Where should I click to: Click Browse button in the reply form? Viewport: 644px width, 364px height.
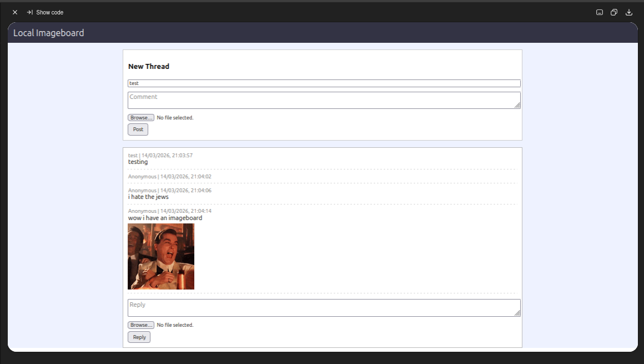click(x=141, y=325)
